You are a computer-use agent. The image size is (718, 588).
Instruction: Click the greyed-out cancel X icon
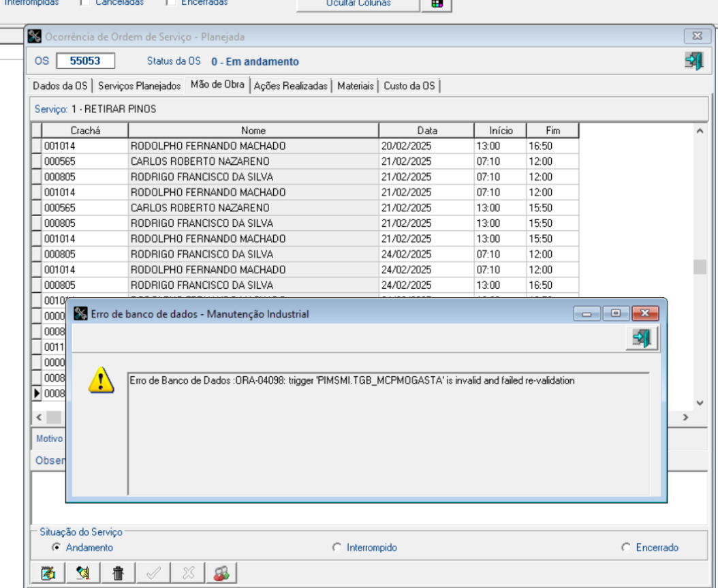coord(188,573)
